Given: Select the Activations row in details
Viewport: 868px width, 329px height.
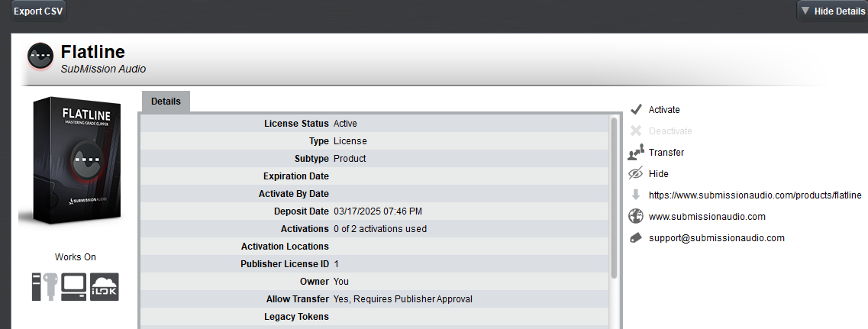Looking at the screenshot, I should click(374, 229).
